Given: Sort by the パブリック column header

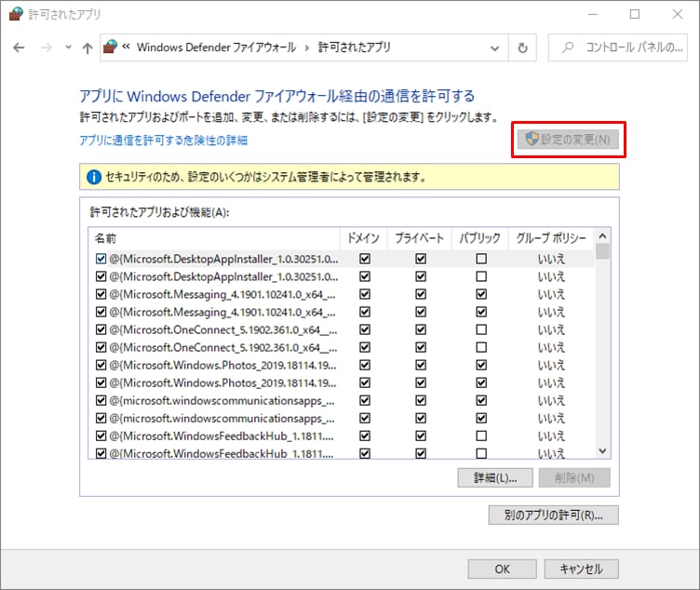Looking at the screenshot, I should pos(480,238).
